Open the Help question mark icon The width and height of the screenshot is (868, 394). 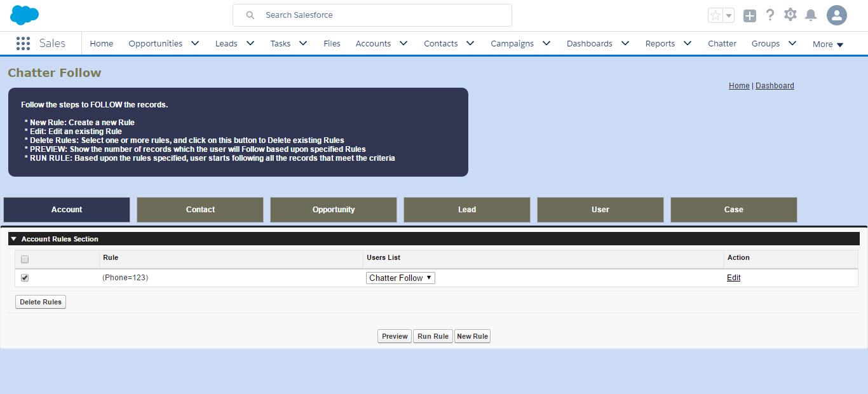[x=770, y=15]
